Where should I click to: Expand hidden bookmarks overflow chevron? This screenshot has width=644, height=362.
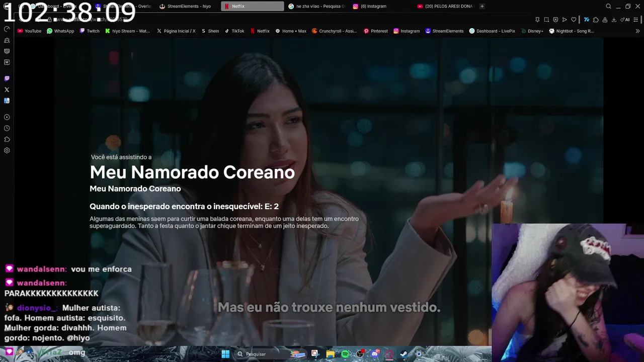(638, 31)
